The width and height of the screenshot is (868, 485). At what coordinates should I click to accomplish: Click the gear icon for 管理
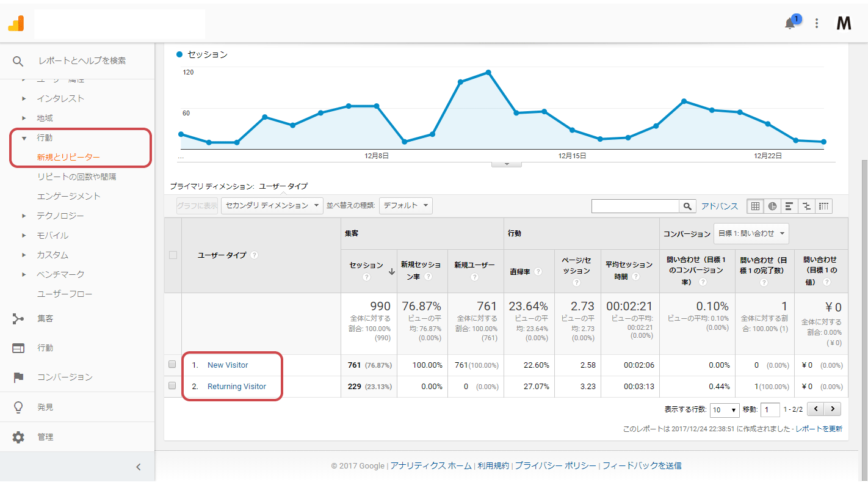tap(18, 437)
